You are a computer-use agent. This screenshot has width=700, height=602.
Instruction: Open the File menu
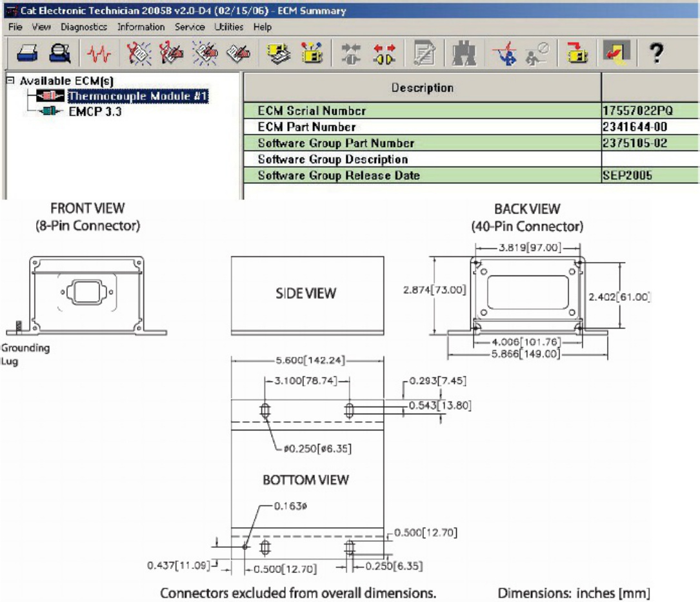(x=15, y=27)
